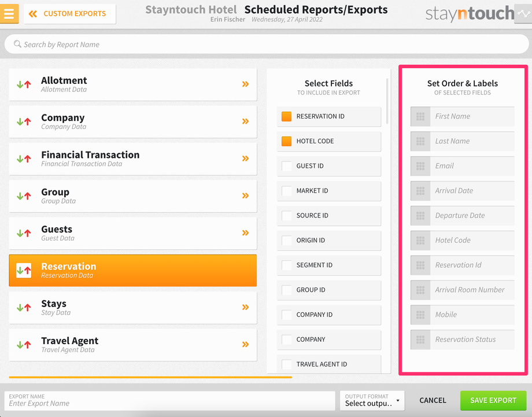Expand the Company chevron arrows
532x417 pixels.
tap(245, 121)
